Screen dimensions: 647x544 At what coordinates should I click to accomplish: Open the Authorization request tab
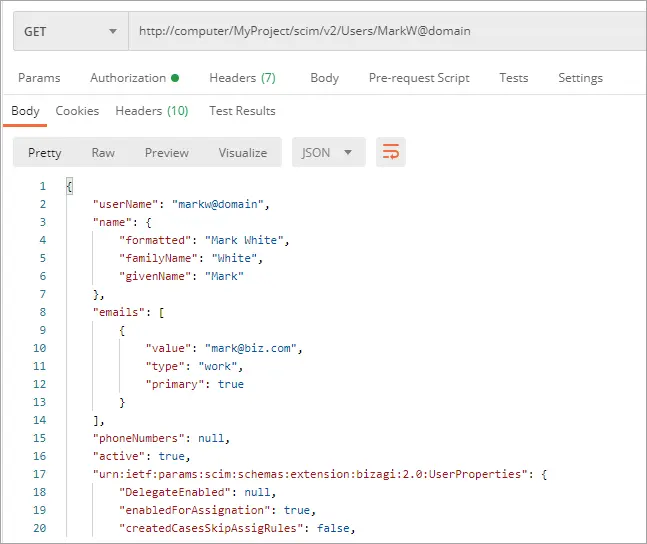(x=135, y=78)
